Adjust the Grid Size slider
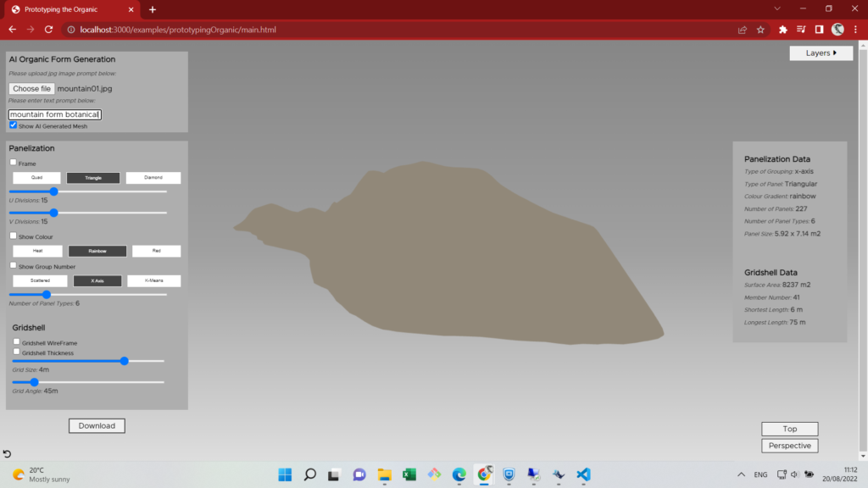Screen dimensions: 868x488 [125, 361]
